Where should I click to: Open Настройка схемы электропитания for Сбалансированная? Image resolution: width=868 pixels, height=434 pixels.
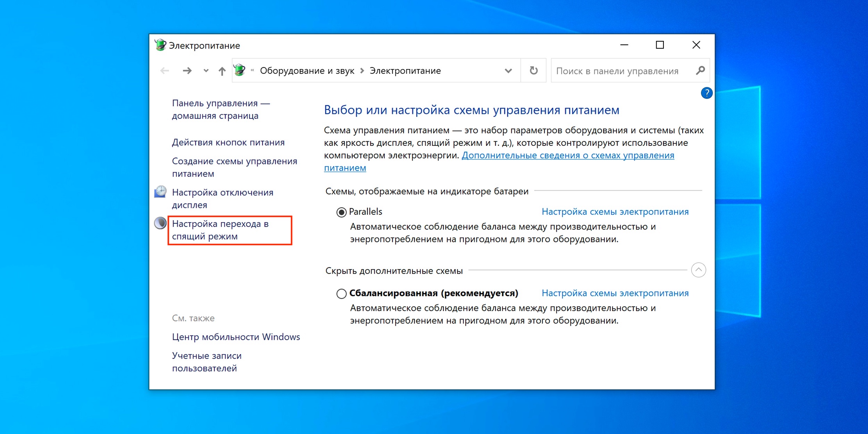tap(615, 293)
